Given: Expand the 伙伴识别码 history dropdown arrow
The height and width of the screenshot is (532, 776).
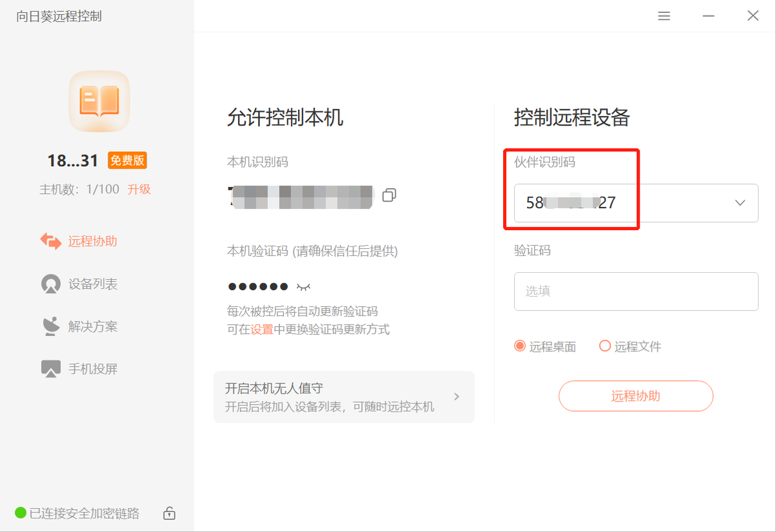Looking at the screenshot, I should 740,203.
